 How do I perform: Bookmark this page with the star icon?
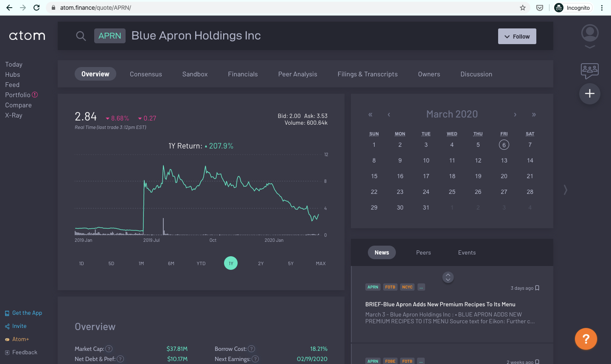(x=523, y=8)
